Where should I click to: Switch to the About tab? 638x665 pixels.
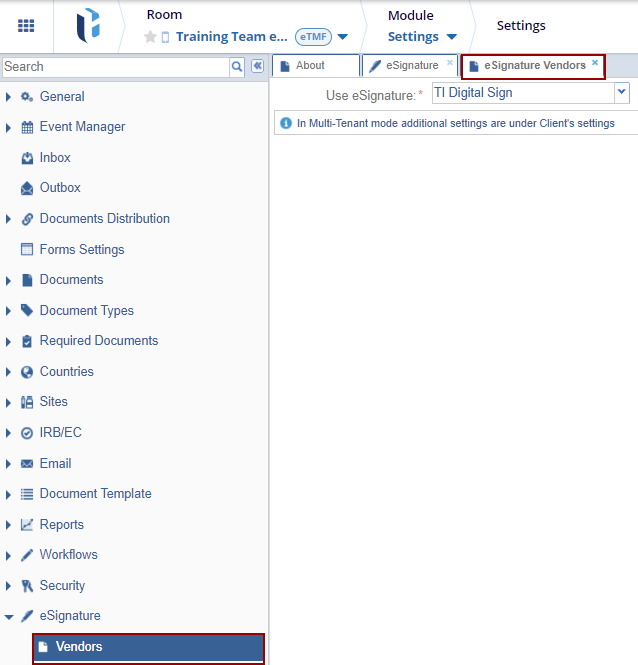click(310, 66)
